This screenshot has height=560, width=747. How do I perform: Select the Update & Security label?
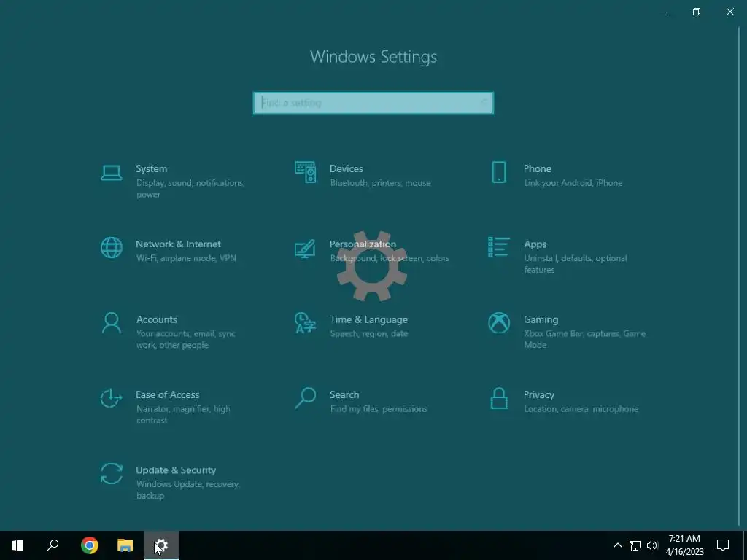[x=176, y=470]
